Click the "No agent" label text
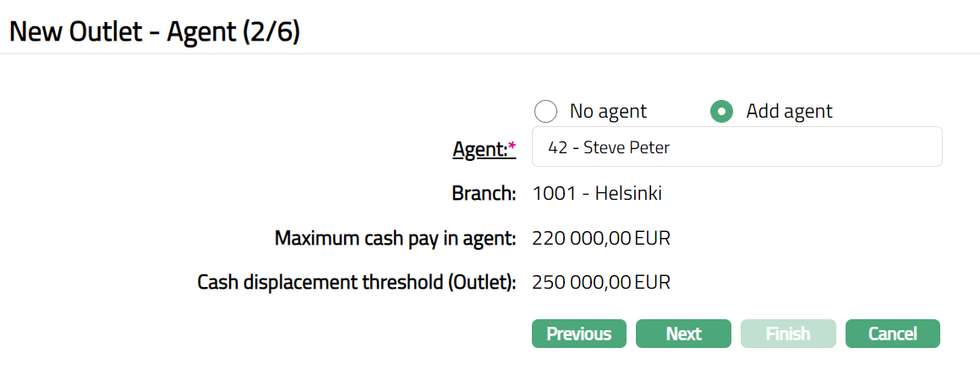 [x=608, y=112]
